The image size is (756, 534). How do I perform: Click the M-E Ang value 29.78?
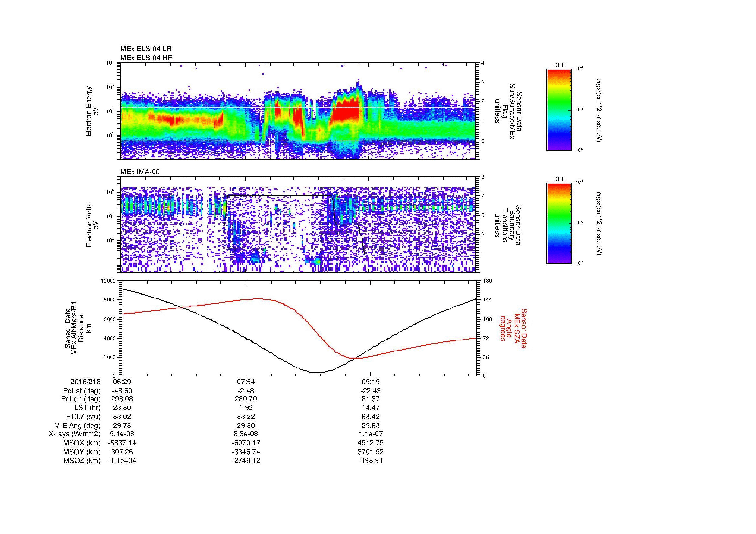tap(122, 426)
